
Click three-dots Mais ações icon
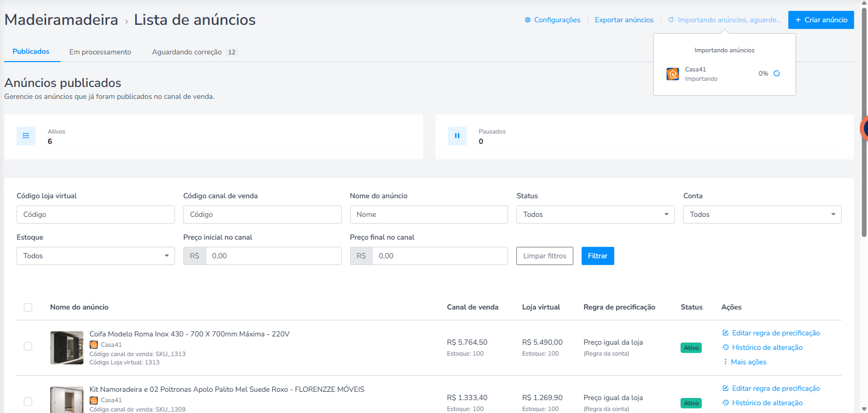click(x=725, y=362)
